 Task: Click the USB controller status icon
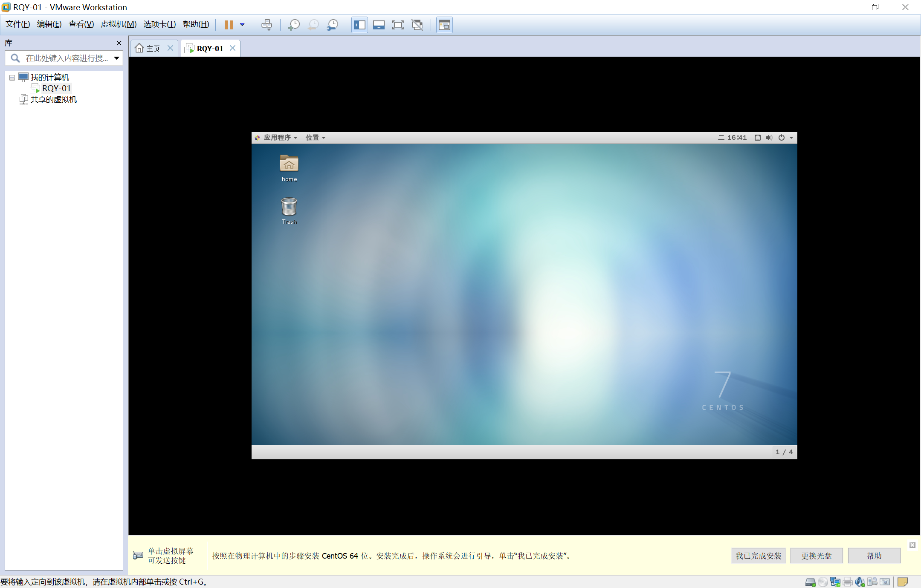872,582
